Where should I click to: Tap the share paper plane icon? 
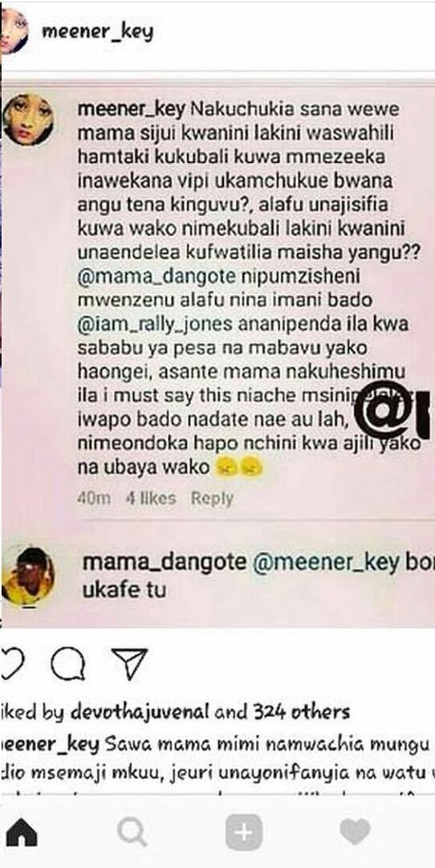(x=130, y=662)
